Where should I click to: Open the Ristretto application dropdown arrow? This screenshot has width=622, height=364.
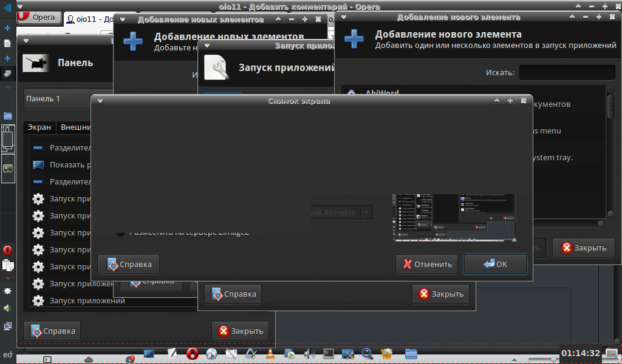tap(367, 212)
